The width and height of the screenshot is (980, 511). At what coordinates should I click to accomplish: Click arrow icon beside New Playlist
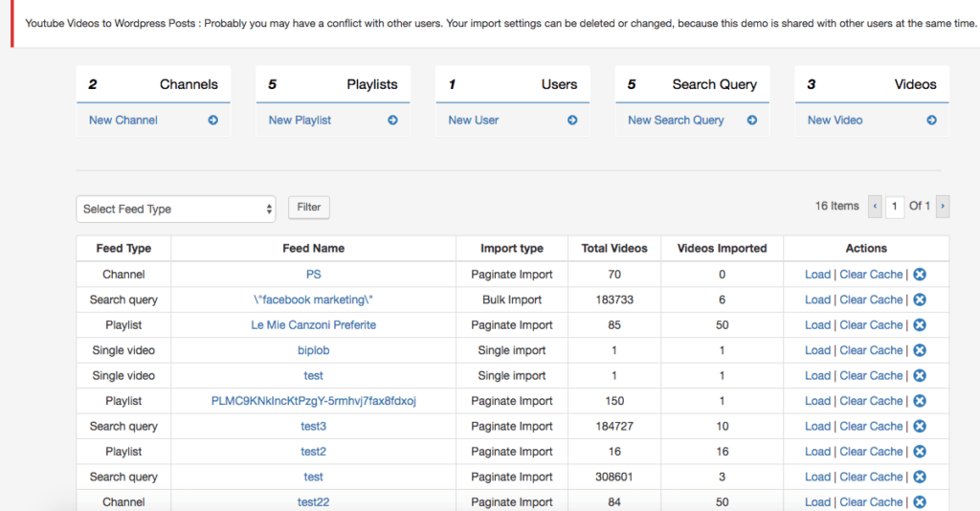(x=392, y=120)
